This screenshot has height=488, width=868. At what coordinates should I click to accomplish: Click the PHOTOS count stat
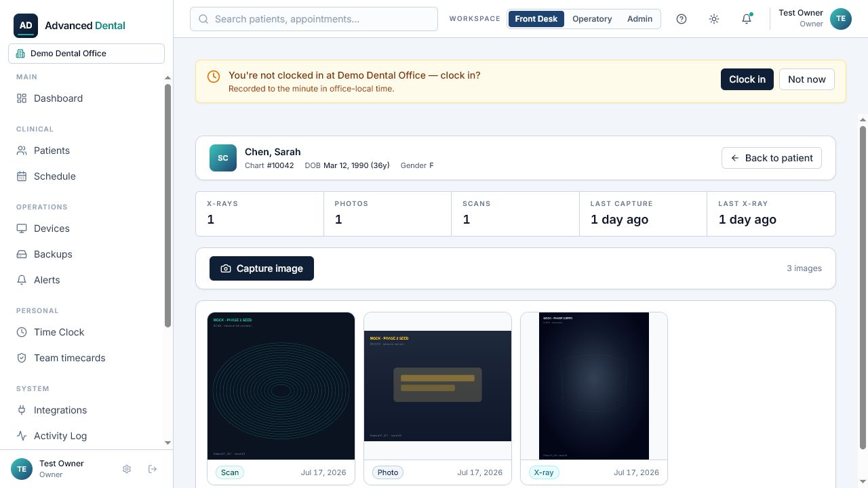387,213
